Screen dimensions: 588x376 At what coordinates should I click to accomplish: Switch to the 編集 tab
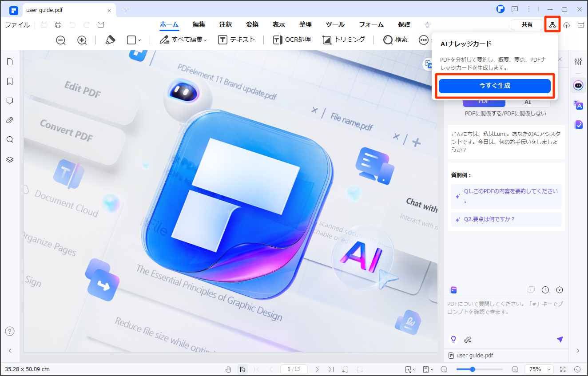[199, 25]
